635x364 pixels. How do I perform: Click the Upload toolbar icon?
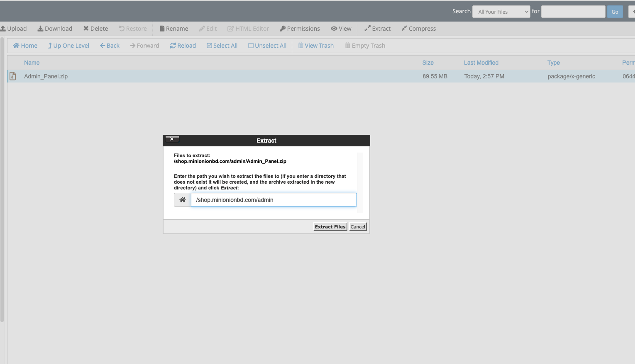tap(3, 29)
